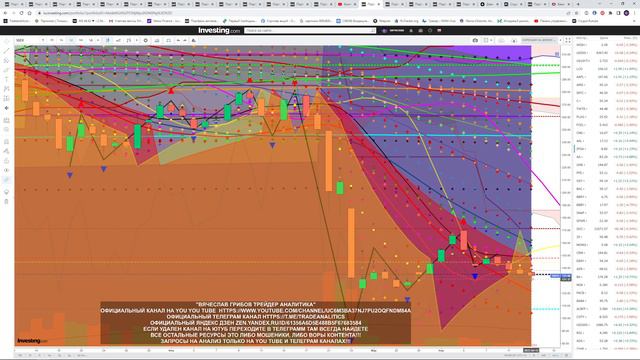640x360 pixels.
Task: Toggle the auto scale option
Action: [556, 356]
